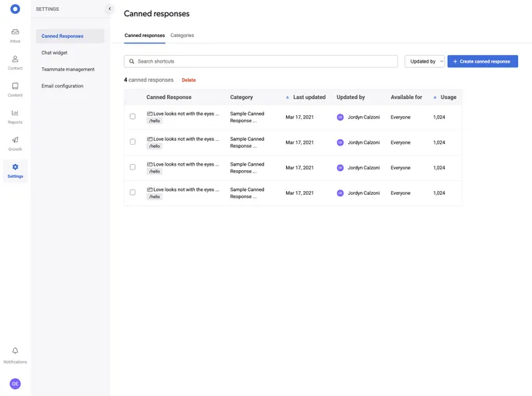Click Create canned response button

point(483,61)
